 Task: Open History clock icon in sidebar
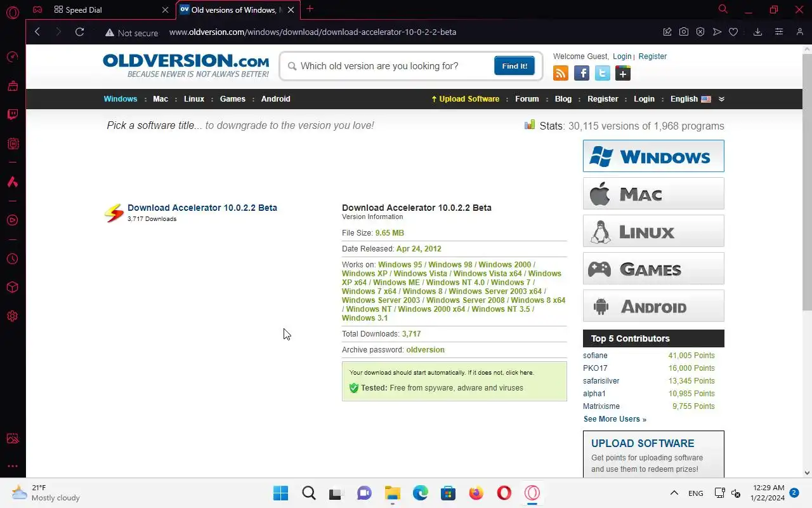click(x=13, y=259)
